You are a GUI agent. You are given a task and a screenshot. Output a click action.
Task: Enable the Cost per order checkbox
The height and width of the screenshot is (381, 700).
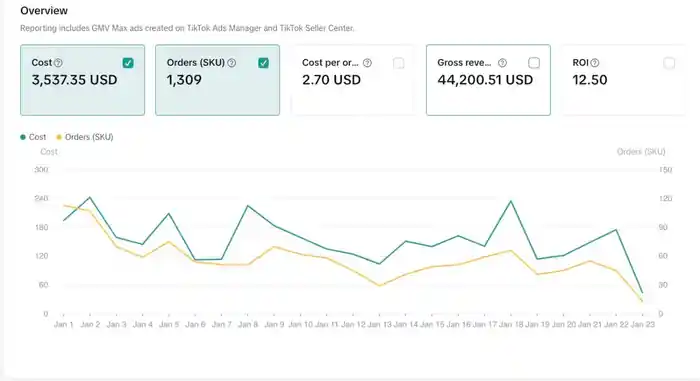click(x=399, y=63)
